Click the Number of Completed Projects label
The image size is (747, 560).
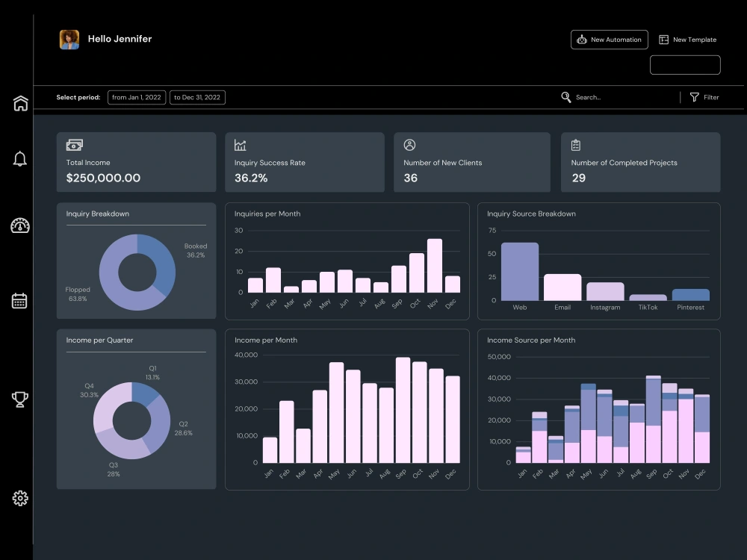pyautogui.click(x=624, y=163)
